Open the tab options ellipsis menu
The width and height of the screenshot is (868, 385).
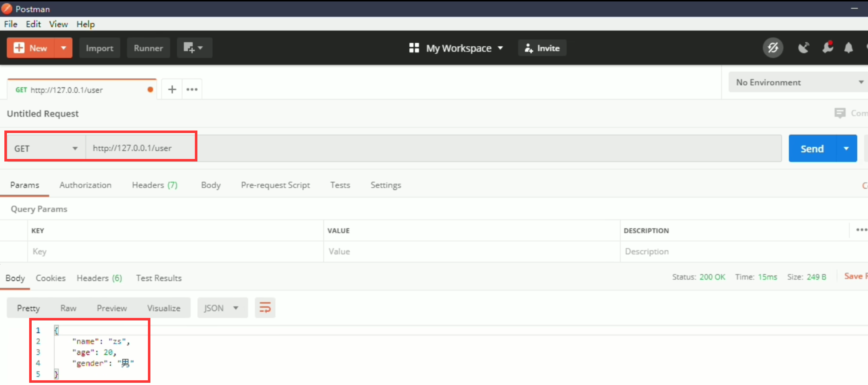point(192,89)
